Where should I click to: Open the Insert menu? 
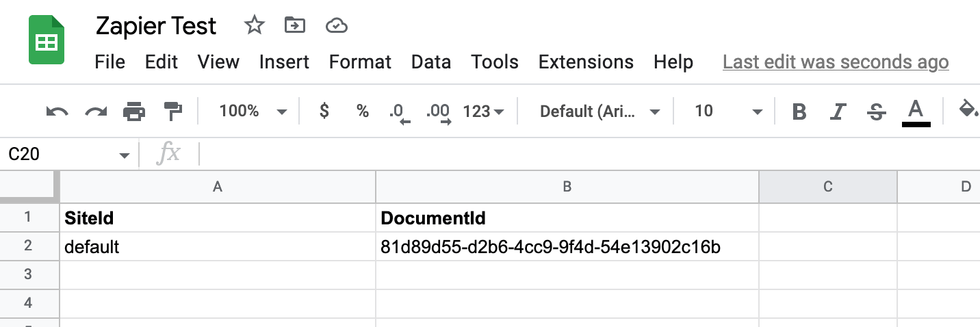(284, 62)
